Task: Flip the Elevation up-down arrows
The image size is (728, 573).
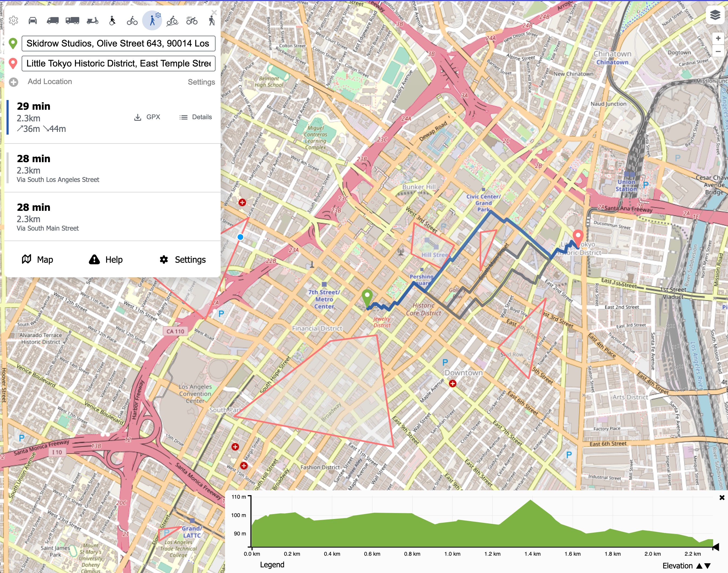Action: (703, 566)
